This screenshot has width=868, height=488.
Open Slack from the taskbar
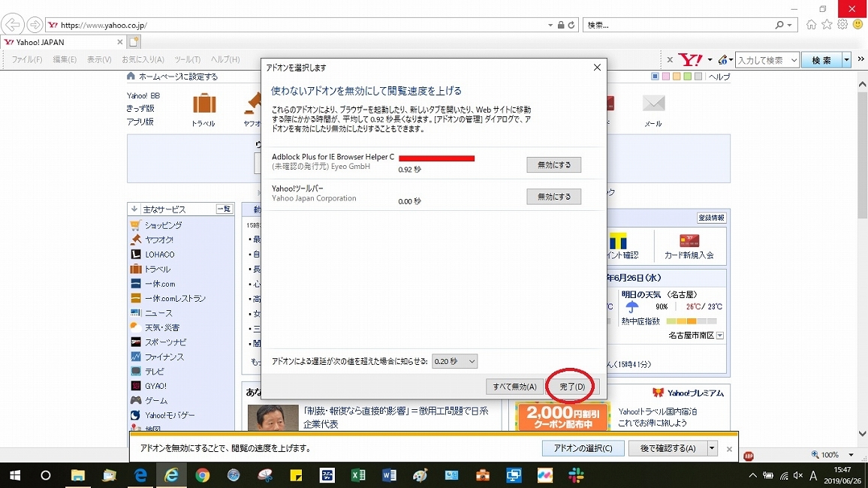coord(576,475)
